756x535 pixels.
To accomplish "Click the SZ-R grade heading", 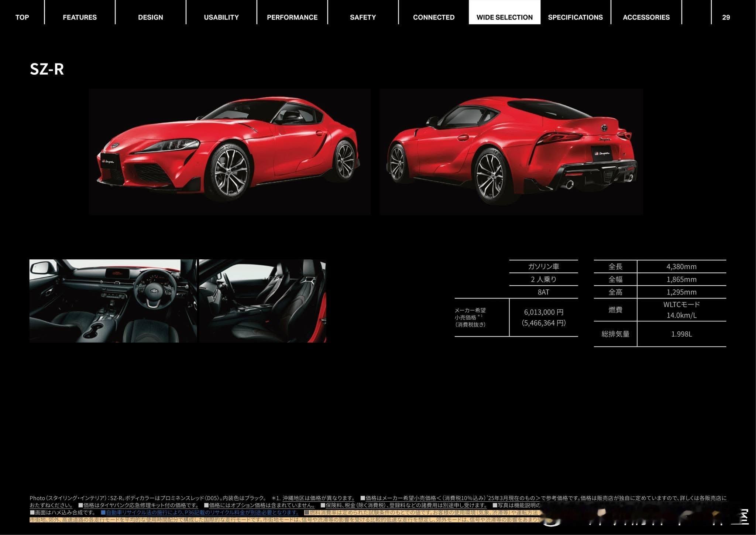I will click(x=47, y=69).
